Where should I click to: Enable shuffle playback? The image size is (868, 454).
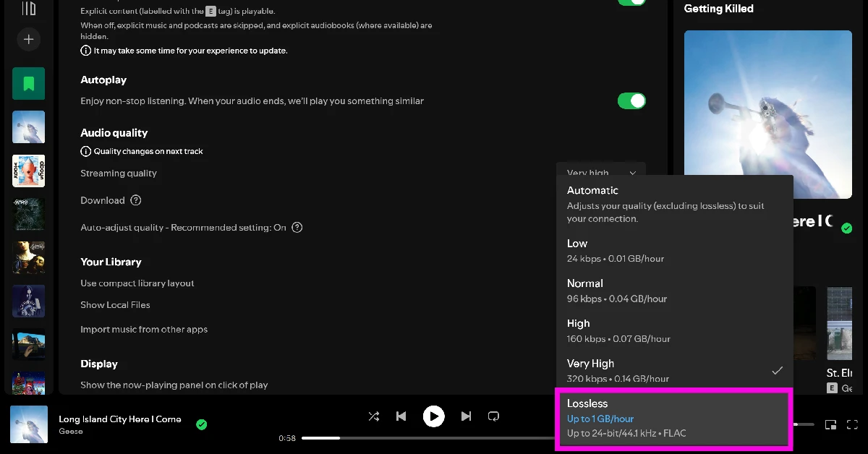click(x=374, y=416)
